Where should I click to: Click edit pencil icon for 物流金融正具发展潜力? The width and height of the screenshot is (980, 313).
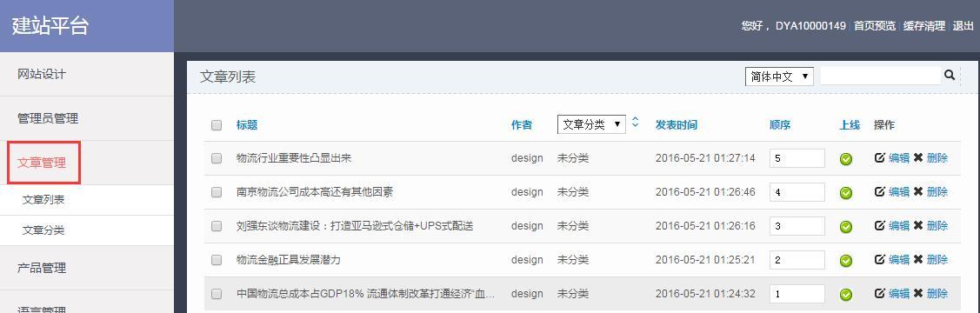pyautogui.click(x=879, y=259)
